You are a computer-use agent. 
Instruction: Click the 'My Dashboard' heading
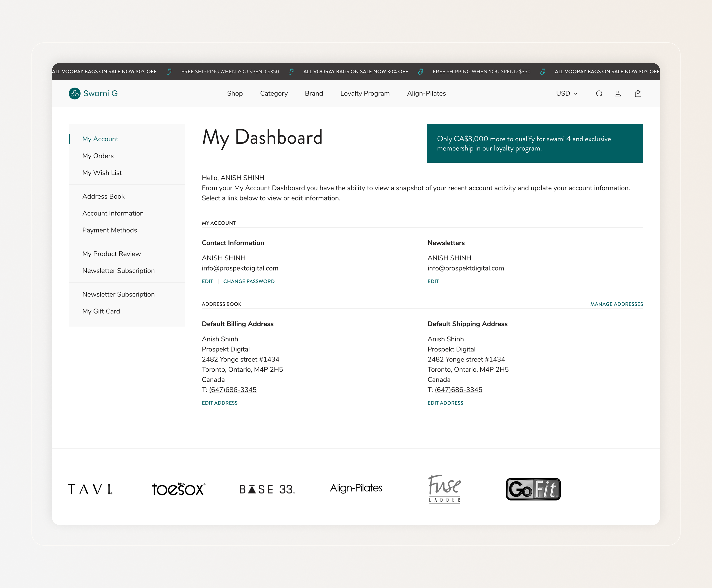coord(262,137)
